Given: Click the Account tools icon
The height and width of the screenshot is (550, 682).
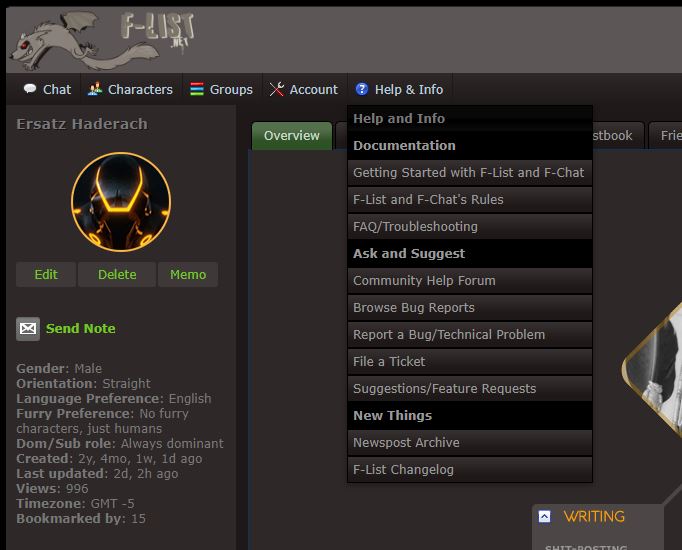Looking at the screenshot, I should click(x=276, y=89).
